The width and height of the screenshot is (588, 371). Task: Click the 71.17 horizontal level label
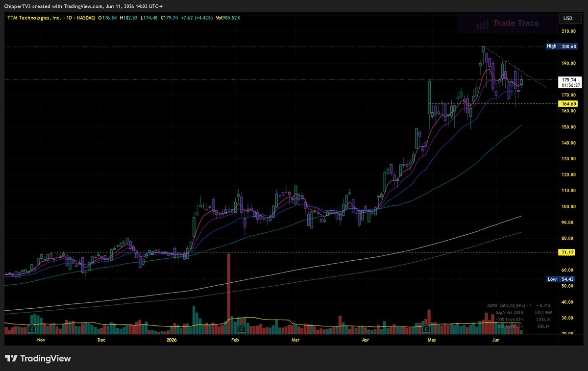point(568,252)
